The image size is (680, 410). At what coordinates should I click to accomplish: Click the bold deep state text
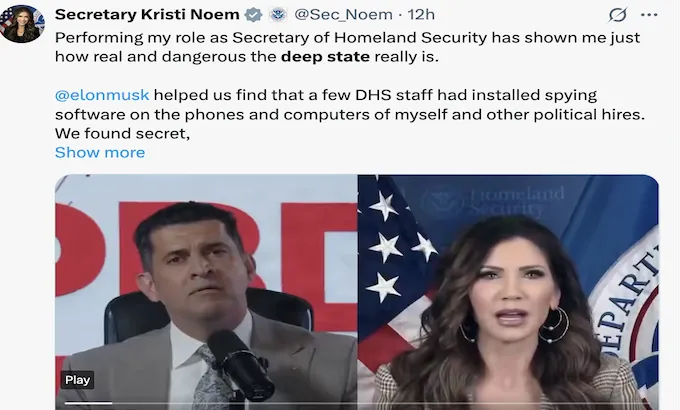(325, 57)
